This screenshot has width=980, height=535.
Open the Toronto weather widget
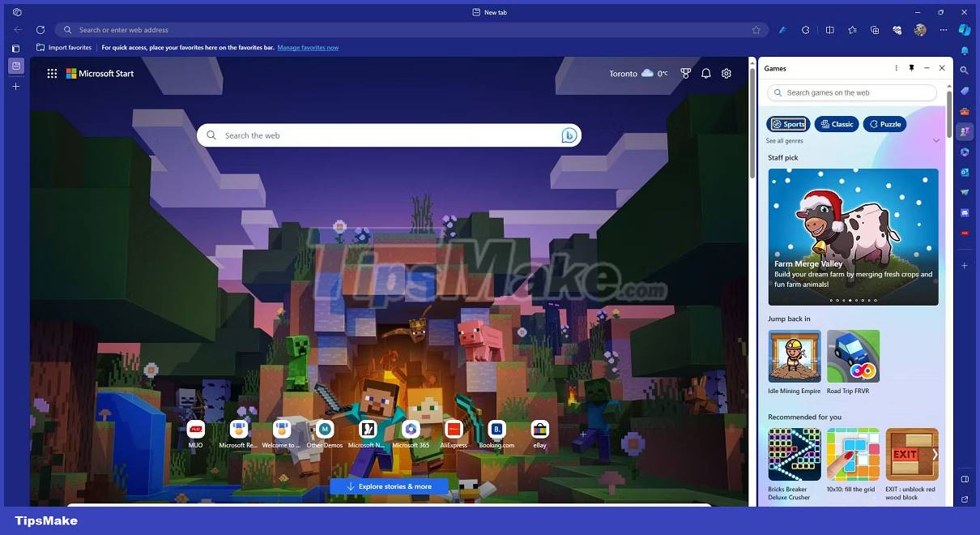coord(638,73)
